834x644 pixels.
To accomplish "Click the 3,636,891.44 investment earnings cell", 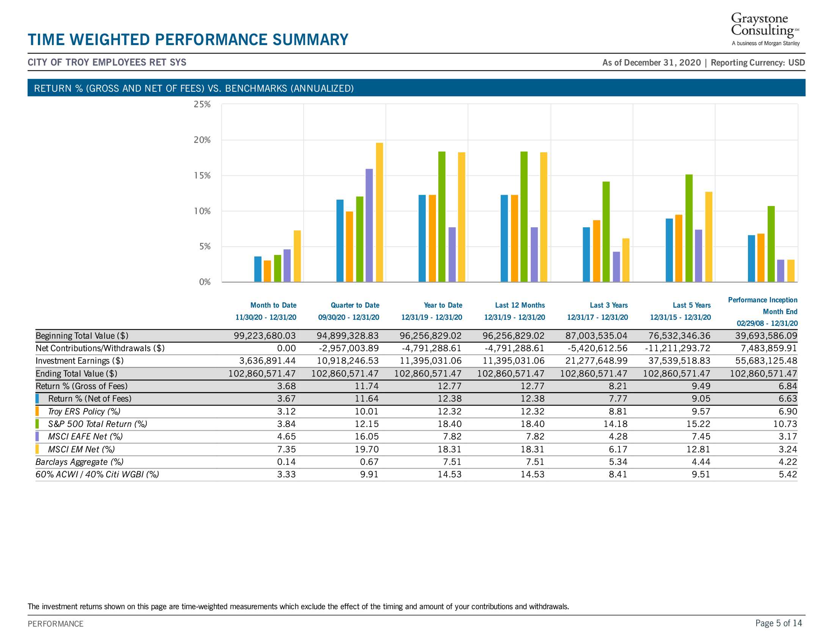I will coord(267,361).
